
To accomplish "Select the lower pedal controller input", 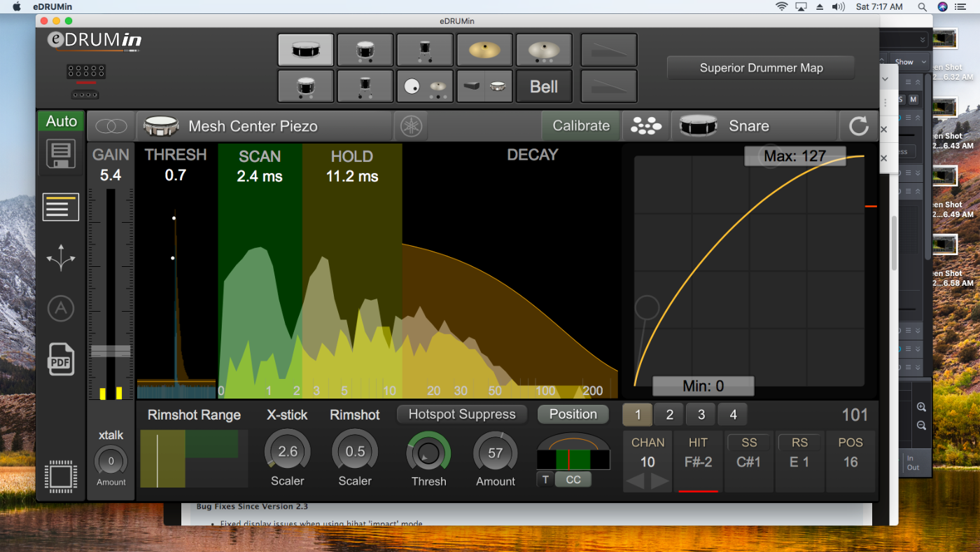I will pos(609,86).
